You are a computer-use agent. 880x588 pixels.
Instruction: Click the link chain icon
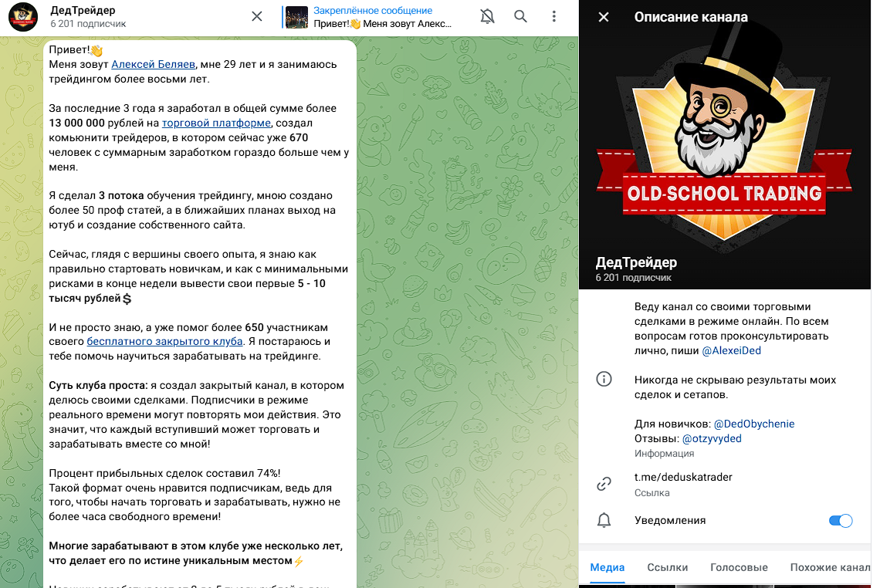pyautogui.click(x=604, y=484)
